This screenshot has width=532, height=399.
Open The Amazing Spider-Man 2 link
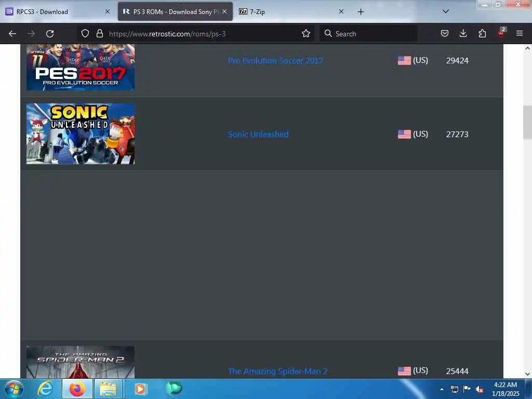coord(278,371)
